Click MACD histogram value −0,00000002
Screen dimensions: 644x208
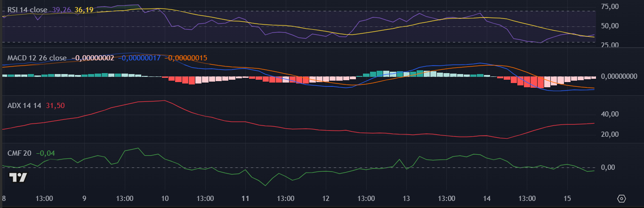[x=93, y=58]
